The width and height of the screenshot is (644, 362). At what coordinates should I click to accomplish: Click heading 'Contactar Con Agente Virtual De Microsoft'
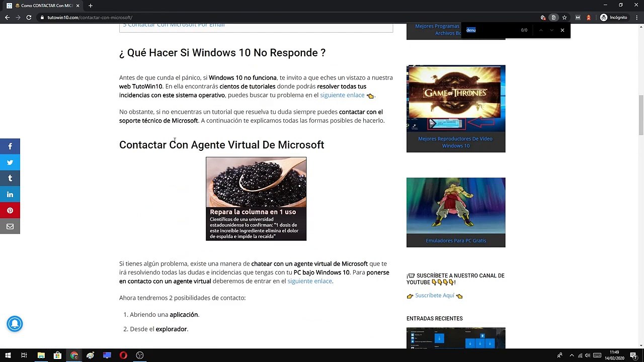(x=221, y=145)
